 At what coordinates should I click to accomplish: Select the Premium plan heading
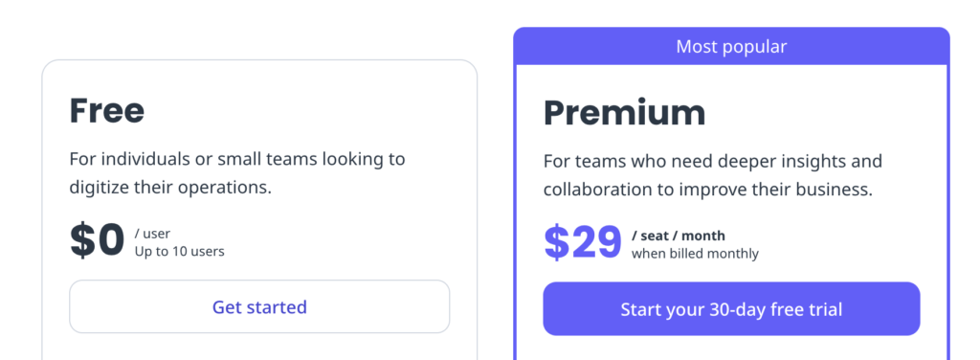tap(624, 113)
